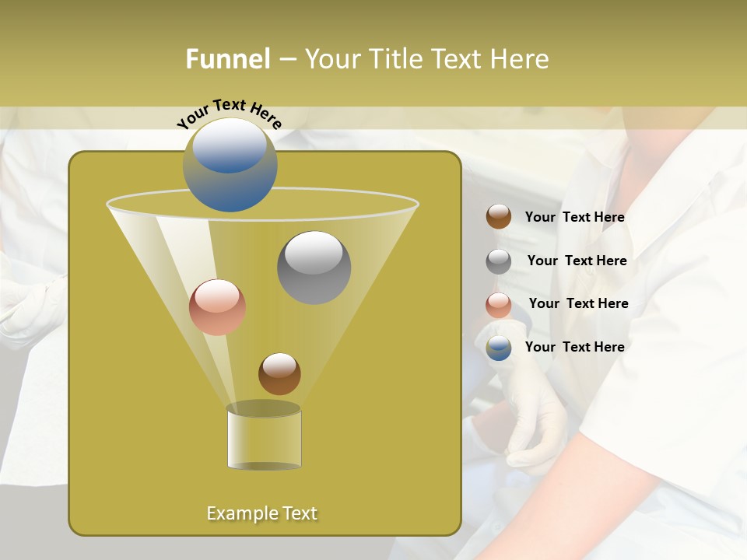Click the curved "Your Text Here" arc text

coord(229,112)
